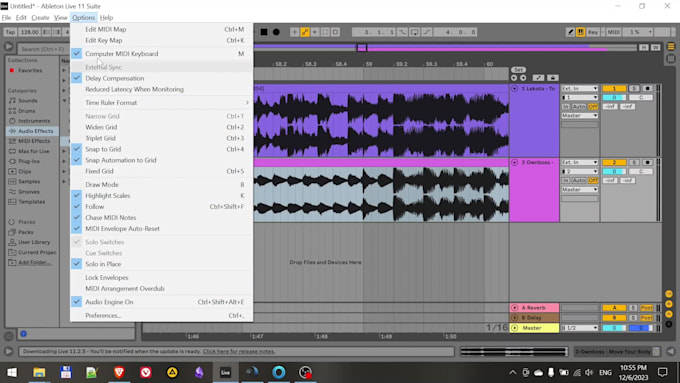Open track 1 Master output dropdown
Viewport: 680px width, 383px height.
click(579, 116)
